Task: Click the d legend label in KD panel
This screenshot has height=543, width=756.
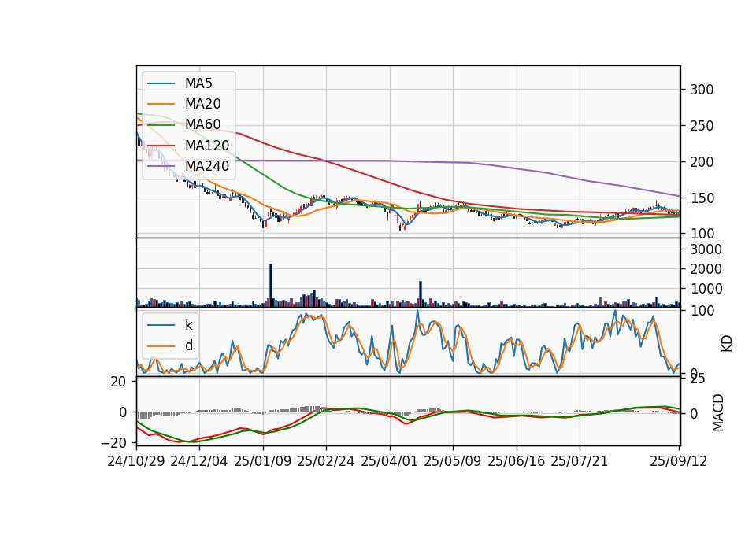Action: coord(188,345)
